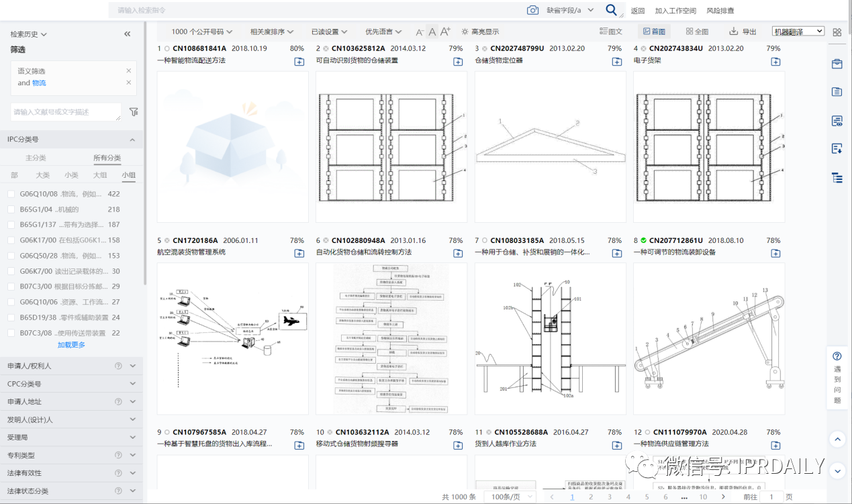Click the 请输入检索指令 search input
Viewport: 852px width, 504px height.
(316, 10)
